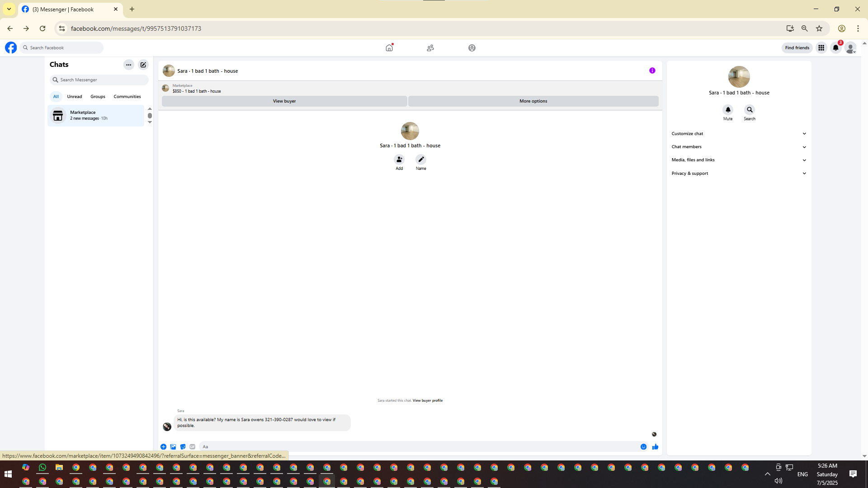The height and width of the screenshot is (488, 868).
Task: Click the GIF chooser icon
Action: click(193, 446)
